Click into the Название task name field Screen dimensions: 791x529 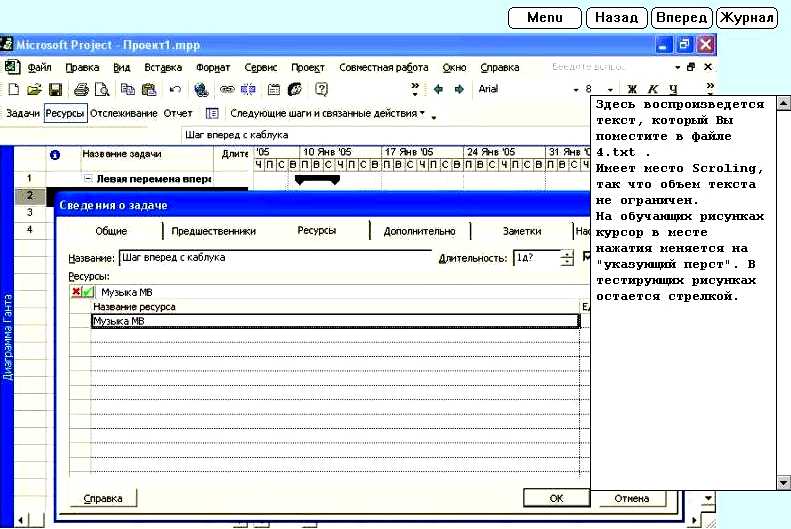pos(274,258)
